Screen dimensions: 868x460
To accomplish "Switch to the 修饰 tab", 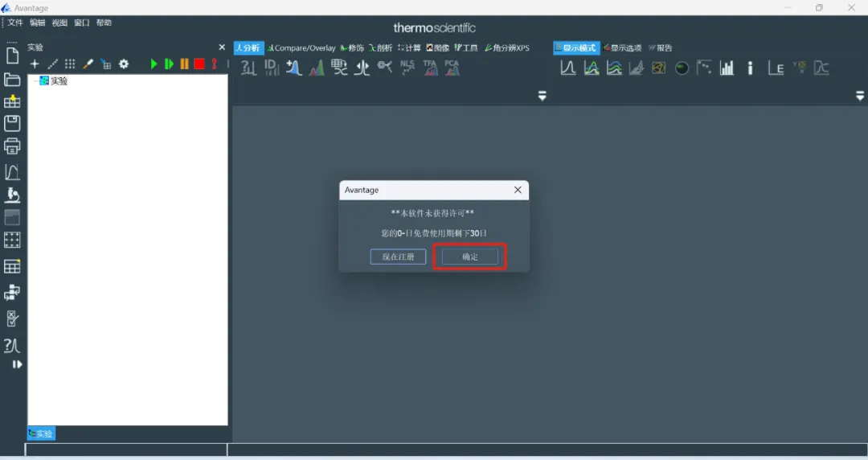I will 352,47.
